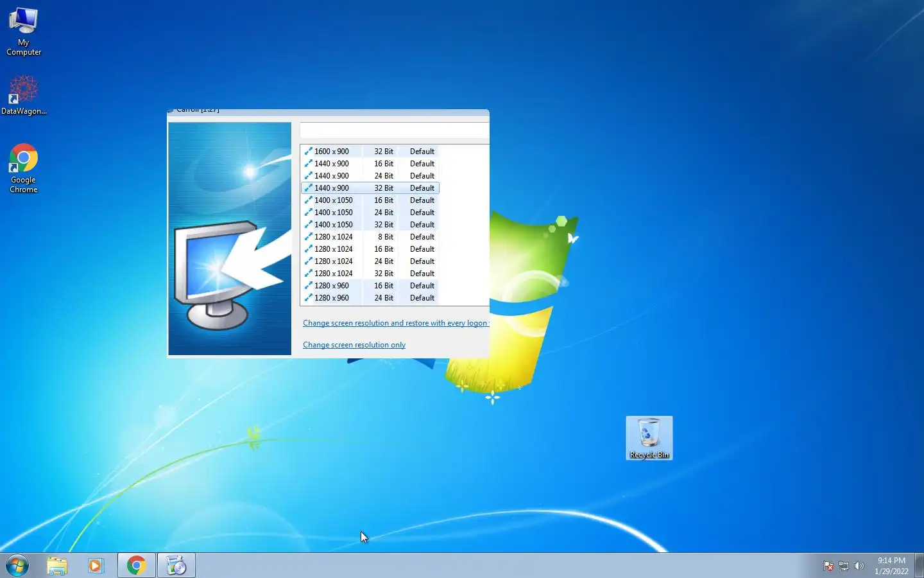924x578 pixels.
Task: Select the 1280 x 960 16 Bit resolution
Action: point(370,286)
